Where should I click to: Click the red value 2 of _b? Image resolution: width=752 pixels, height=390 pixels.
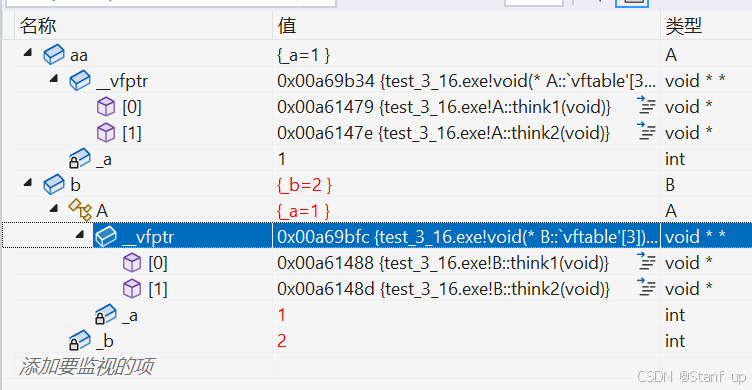(282, 341)
